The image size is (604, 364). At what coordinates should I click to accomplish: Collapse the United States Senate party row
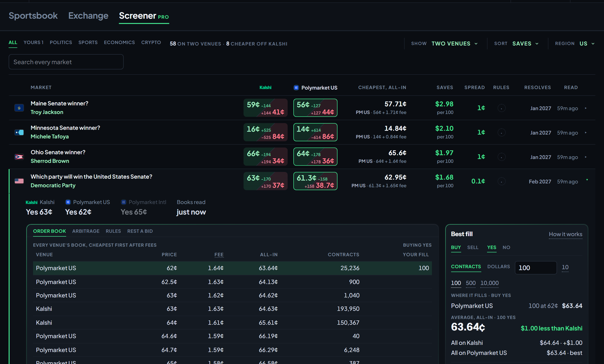(587, 180)
